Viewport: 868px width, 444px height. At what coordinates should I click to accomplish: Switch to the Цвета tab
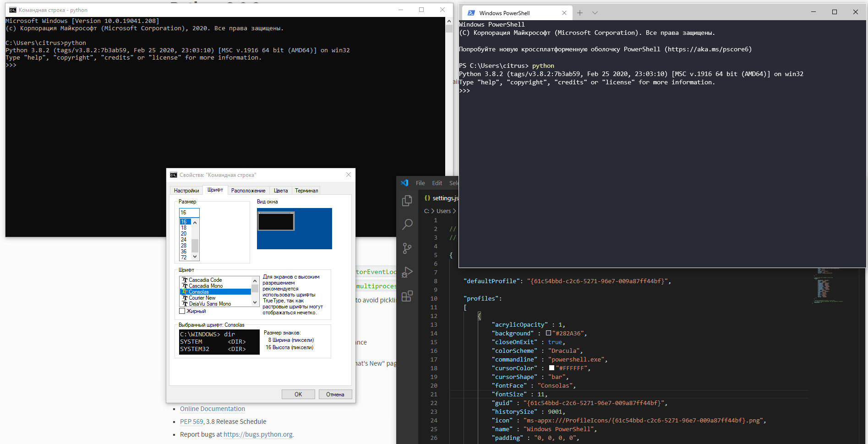click(x=281, y=191)
